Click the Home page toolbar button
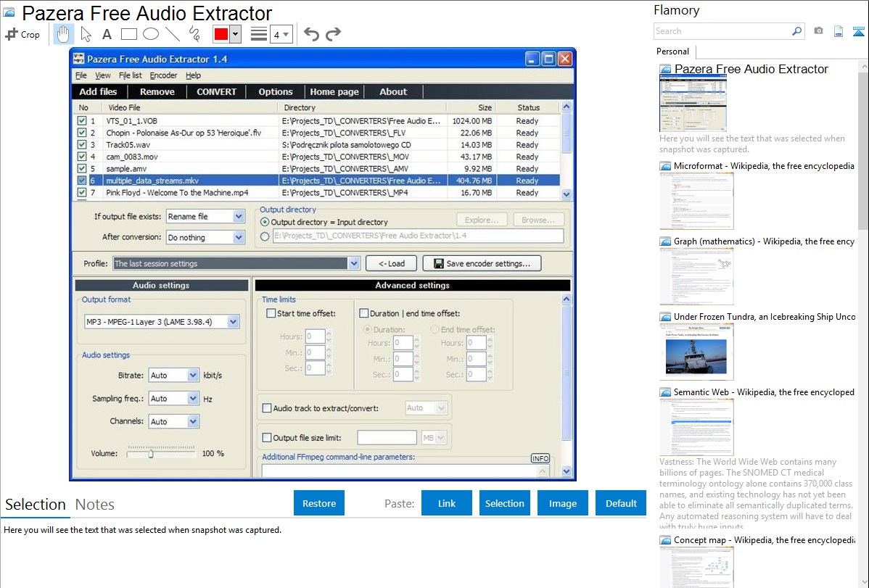The width and height of the screenshot is (869, 588). point(334,92)
